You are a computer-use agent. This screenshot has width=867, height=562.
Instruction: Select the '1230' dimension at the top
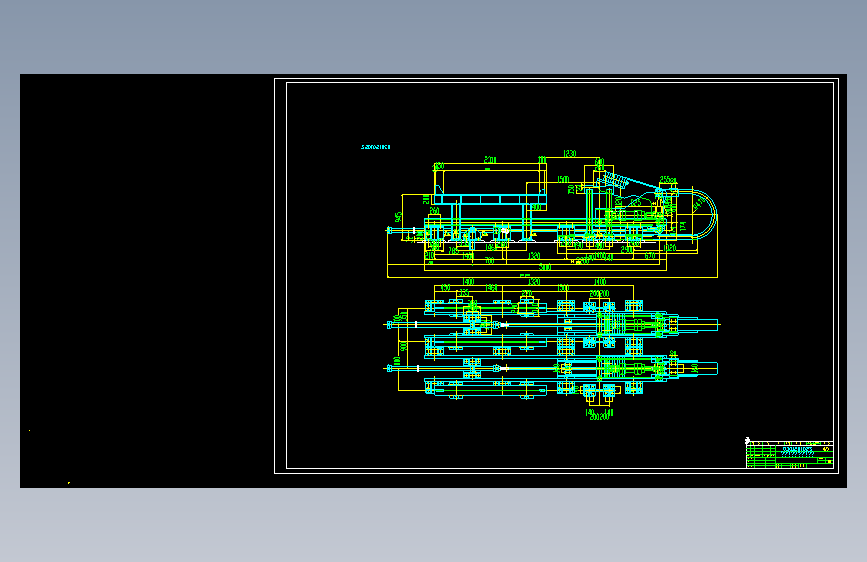(x=570, y=153)
